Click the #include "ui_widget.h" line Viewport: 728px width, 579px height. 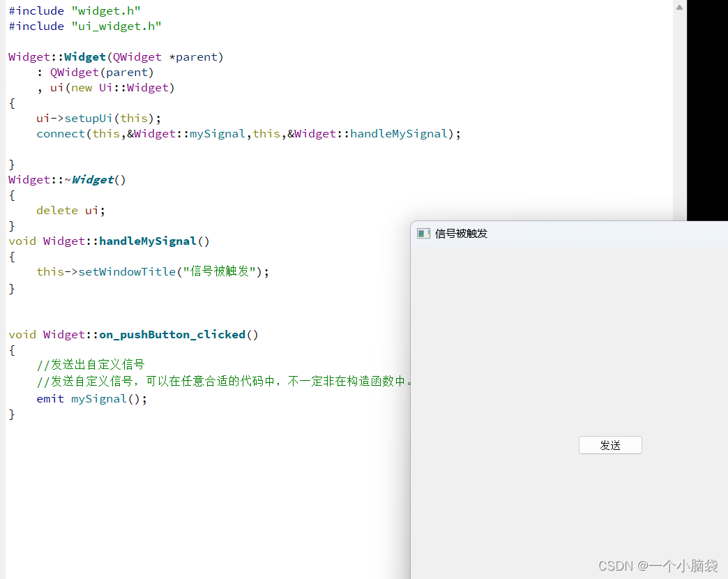tap(85, 26)
